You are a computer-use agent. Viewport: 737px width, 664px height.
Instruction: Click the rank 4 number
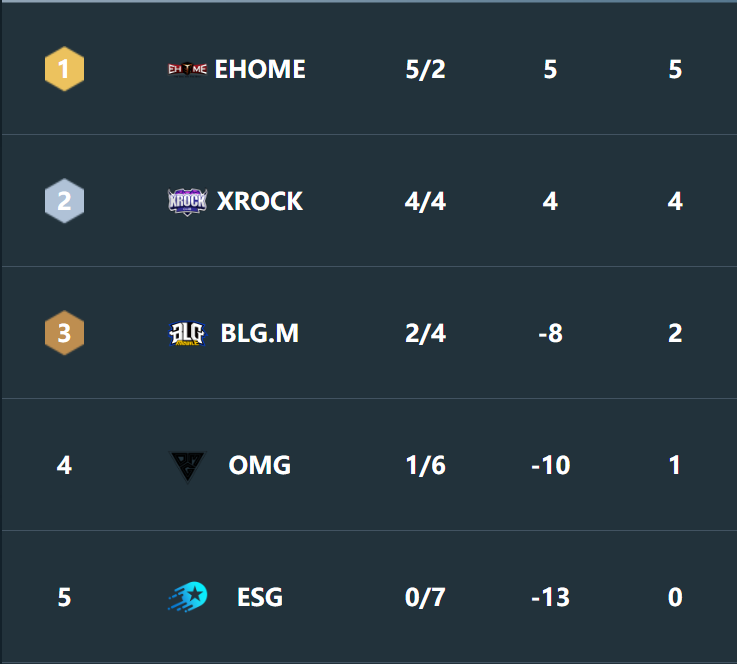64,465
